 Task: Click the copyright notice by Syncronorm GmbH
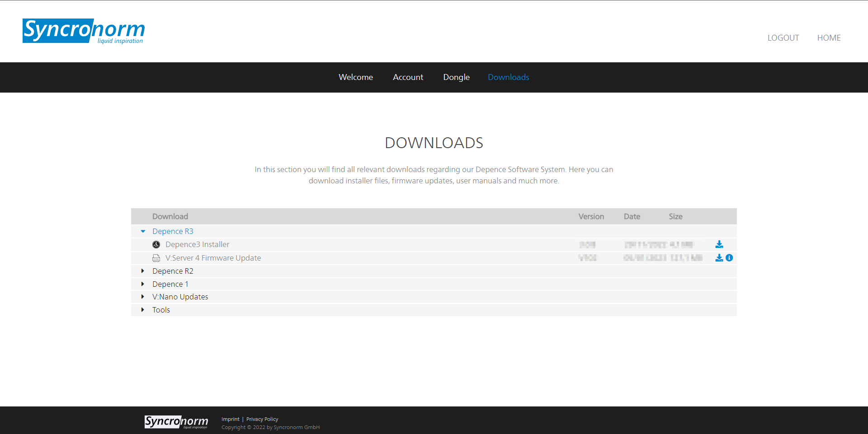pos(270,427)
